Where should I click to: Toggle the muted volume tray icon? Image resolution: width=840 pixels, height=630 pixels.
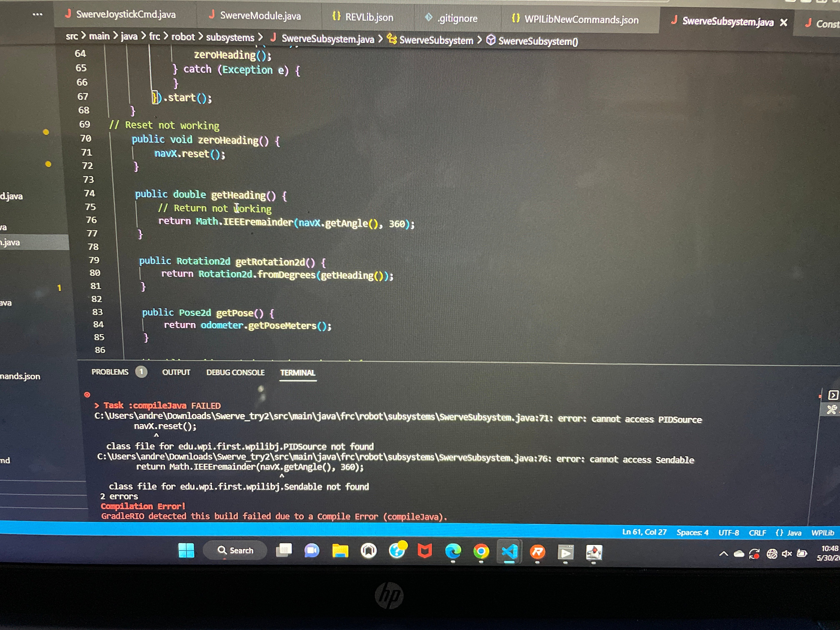point(786,554)
